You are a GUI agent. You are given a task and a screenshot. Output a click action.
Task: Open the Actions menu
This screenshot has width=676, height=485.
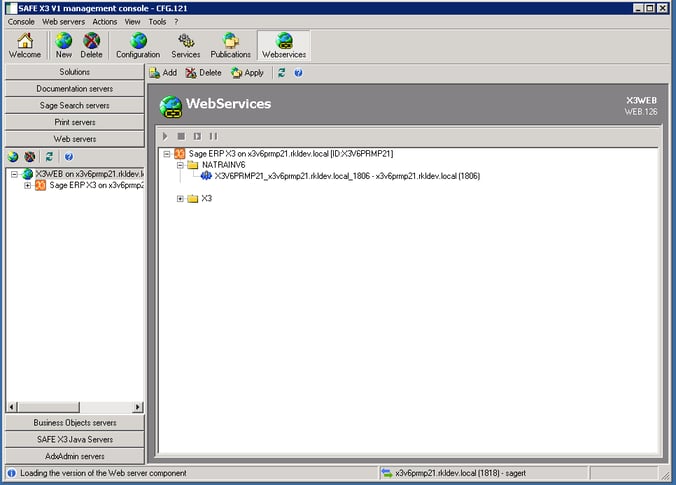104,21
